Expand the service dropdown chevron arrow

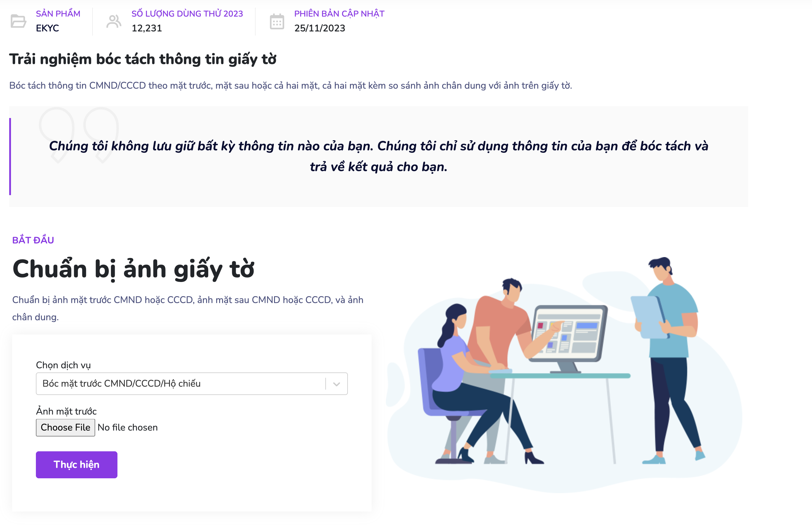pos(336,384)
